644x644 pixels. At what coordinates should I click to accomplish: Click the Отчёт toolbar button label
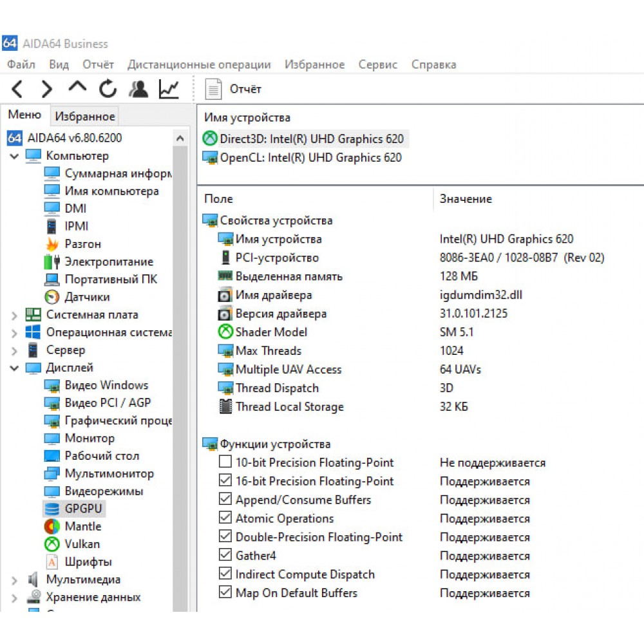245,89
